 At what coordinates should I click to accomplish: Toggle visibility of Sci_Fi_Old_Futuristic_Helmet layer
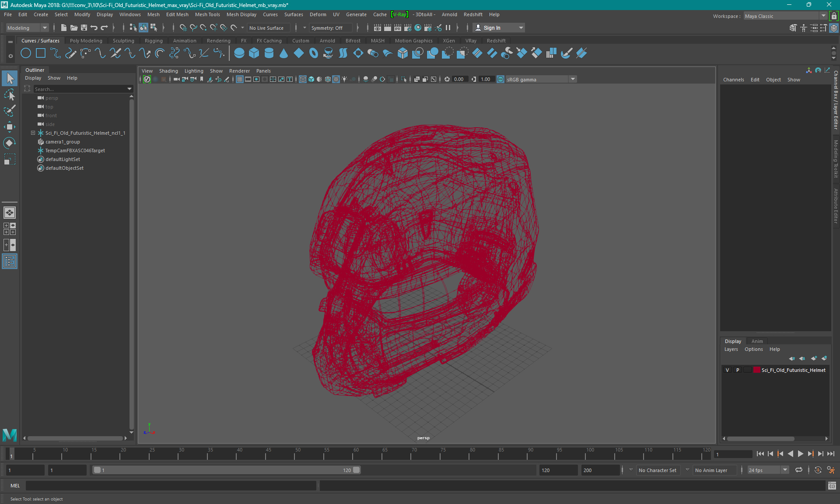click(727, 370)
